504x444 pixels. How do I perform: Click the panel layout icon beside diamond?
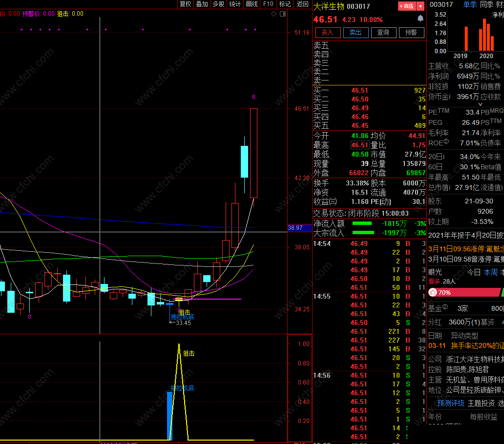283,14
